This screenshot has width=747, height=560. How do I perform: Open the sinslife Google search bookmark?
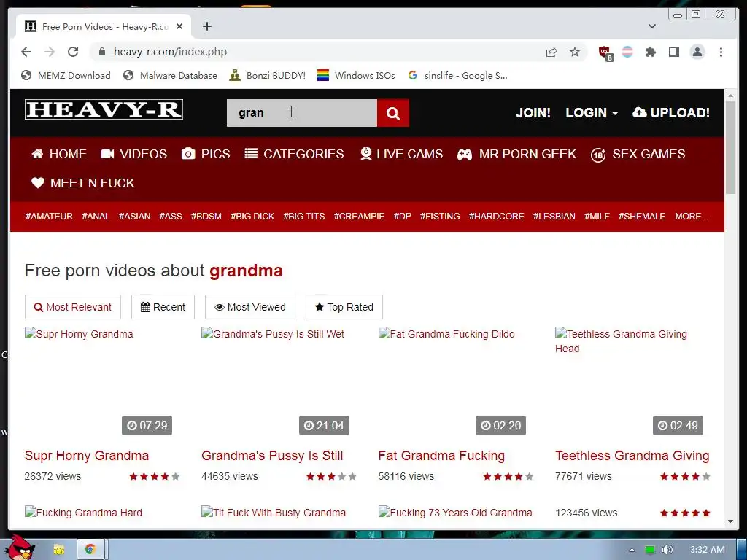[458, 75]
